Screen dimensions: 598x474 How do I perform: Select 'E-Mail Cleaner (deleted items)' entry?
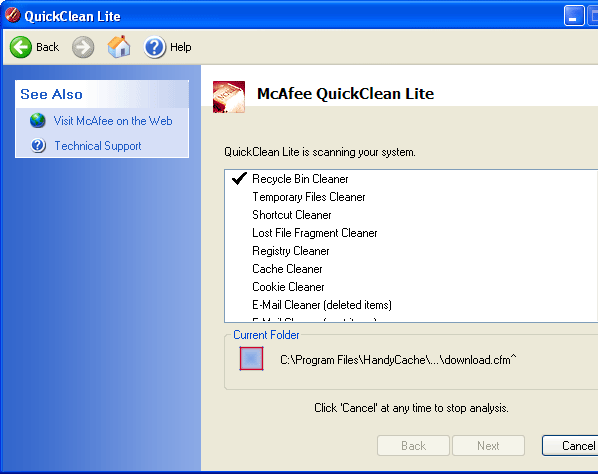[322, 305]
